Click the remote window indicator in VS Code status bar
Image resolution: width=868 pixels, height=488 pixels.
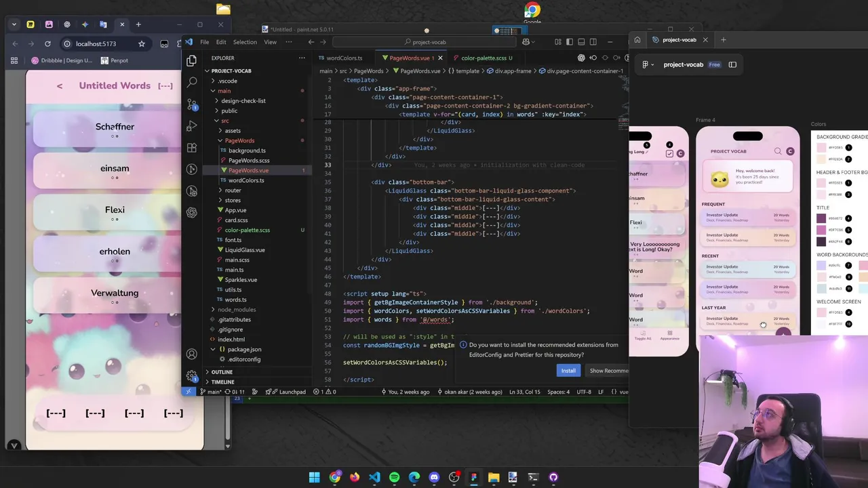click(x=189, y=392)
